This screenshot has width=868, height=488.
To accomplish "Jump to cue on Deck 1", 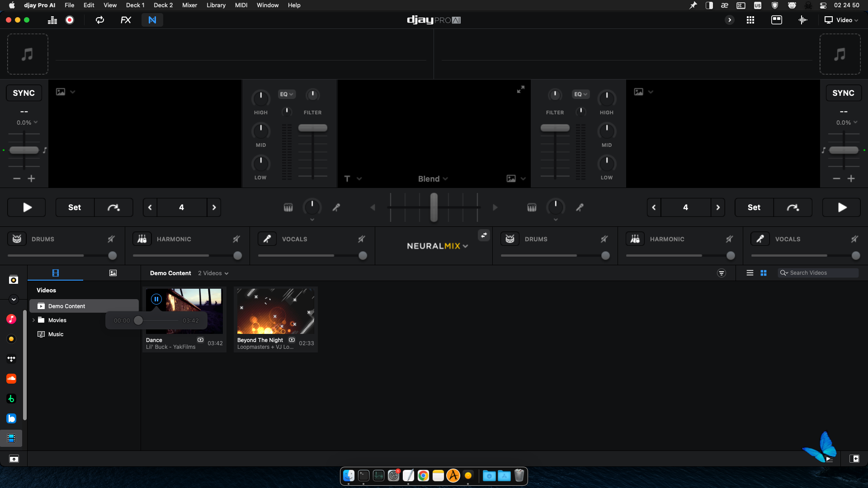I will 113,207.
